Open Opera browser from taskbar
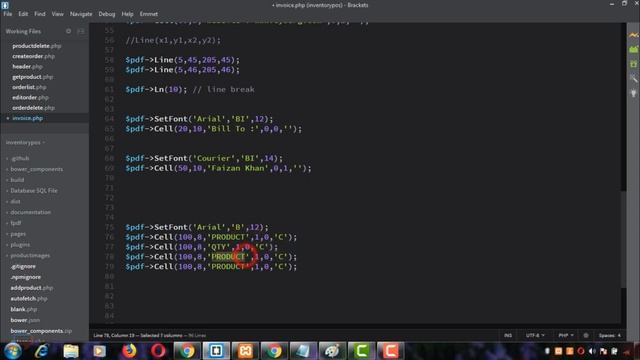This screenshot has height=360, width=640. click(x=158, y=351)
